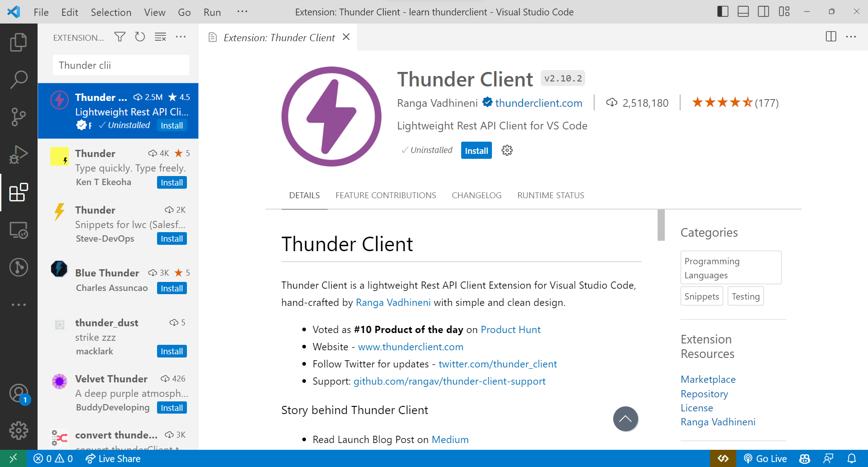Install thunder_dust extension
The width and height of the screenshot is (868, 467).
tap(172, 351)
